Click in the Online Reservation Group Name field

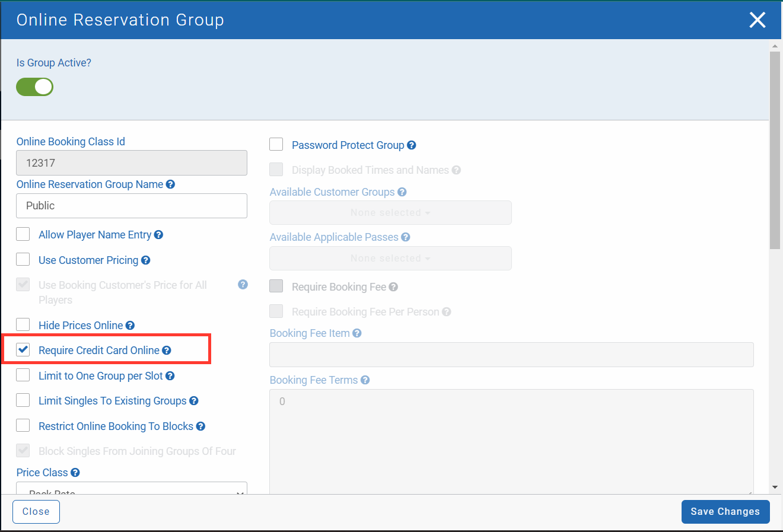[x=131, y=206]
